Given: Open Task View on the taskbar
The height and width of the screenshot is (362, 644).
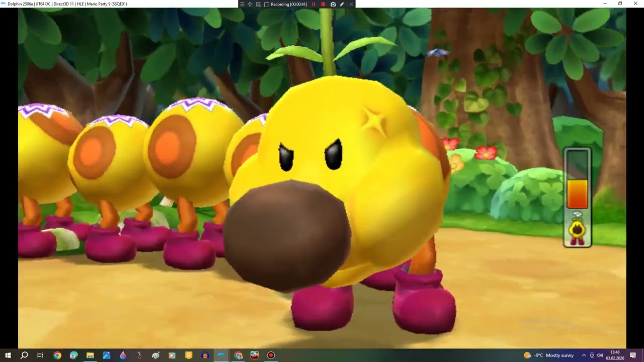Looking at the screenshot, I should tap(40, 355).
